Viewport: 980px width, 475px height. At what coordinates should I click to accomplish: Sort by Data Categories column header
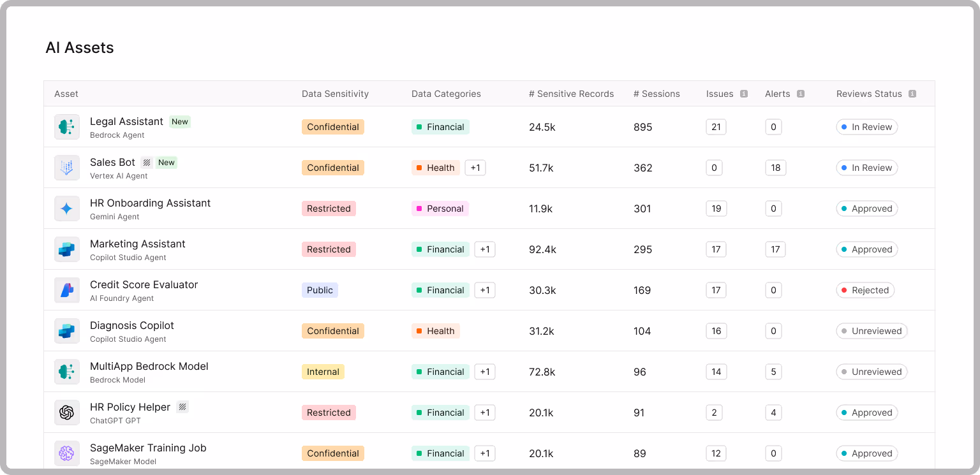coord(446,94)
